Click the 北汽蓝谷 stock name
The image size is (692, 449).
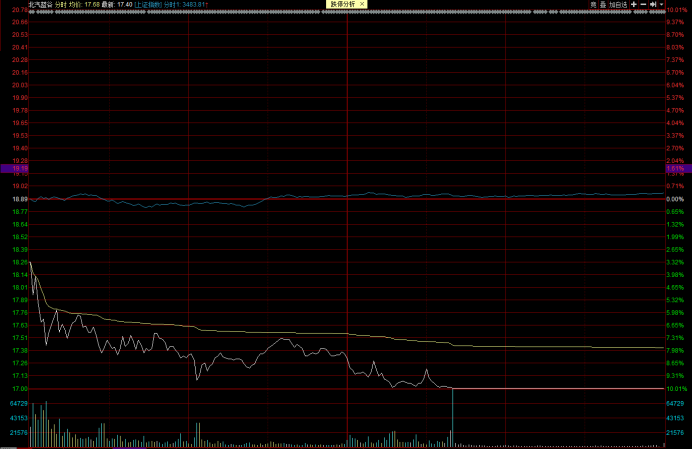point(40,4)
